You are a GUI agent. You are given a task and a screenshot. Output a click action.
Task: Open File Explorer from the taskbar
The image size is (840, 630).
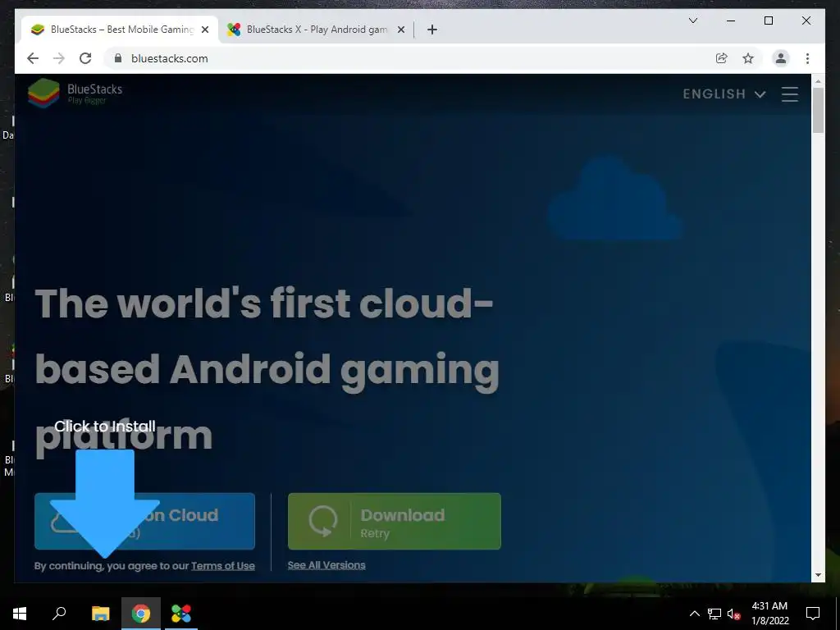(x=100, y=614)
